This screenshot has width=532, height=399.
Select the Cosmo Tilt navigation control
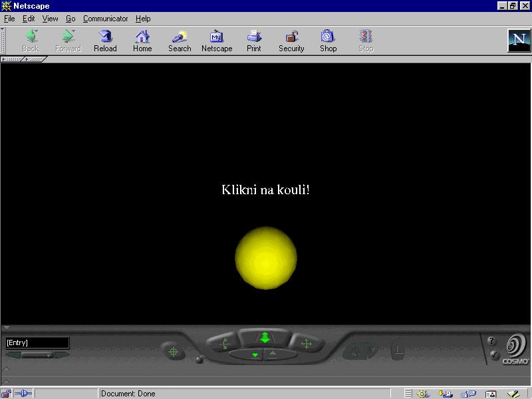coord(222,343)
